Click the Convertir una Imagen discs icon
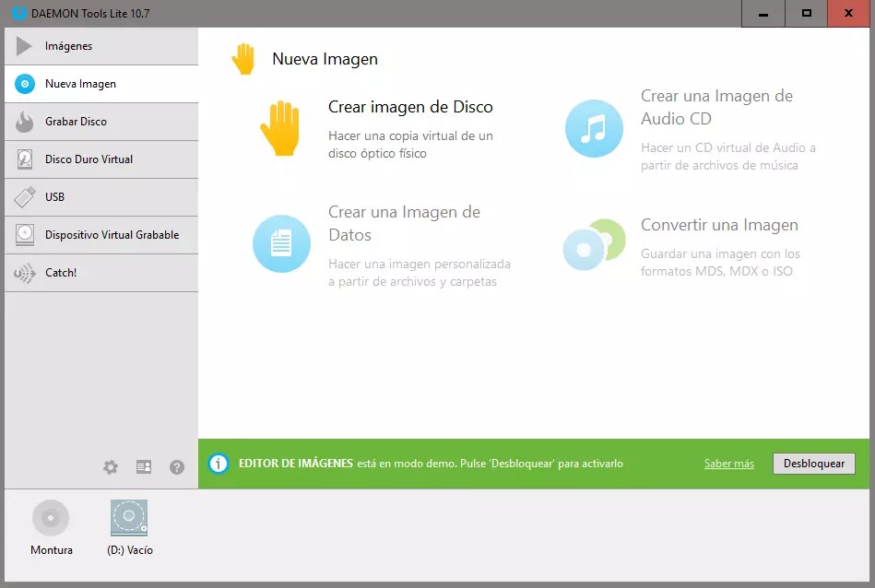Viewport: 875px width, 588px height. (595, 244)
